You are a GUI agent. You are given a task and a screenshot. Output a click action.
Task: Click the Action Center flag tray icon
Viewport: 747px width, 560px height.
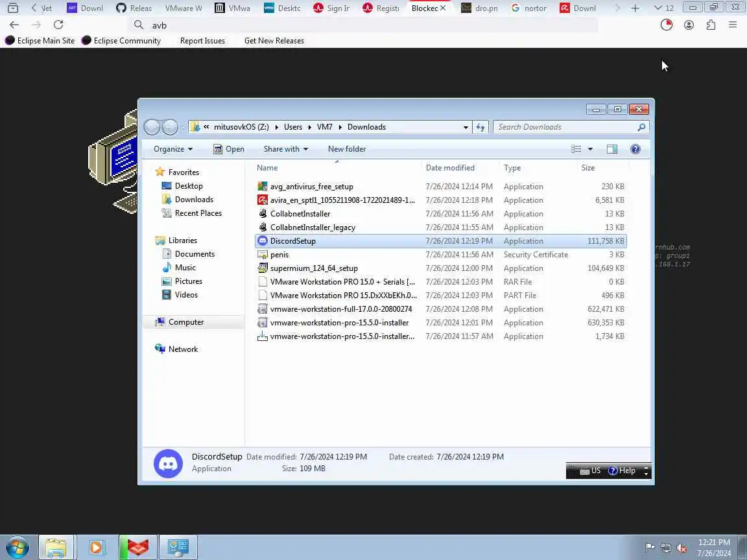pos(649,548)
